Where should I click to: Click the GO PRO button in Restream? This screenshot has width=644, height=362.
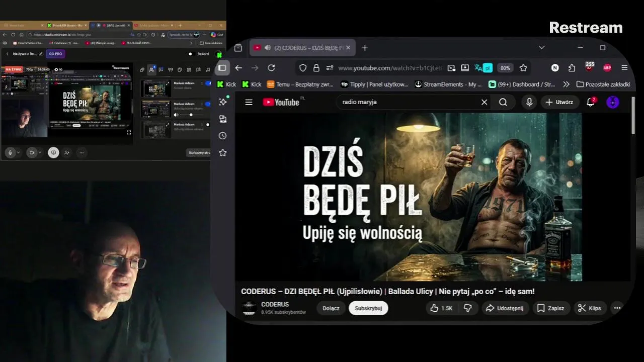[x=55, y=54]
